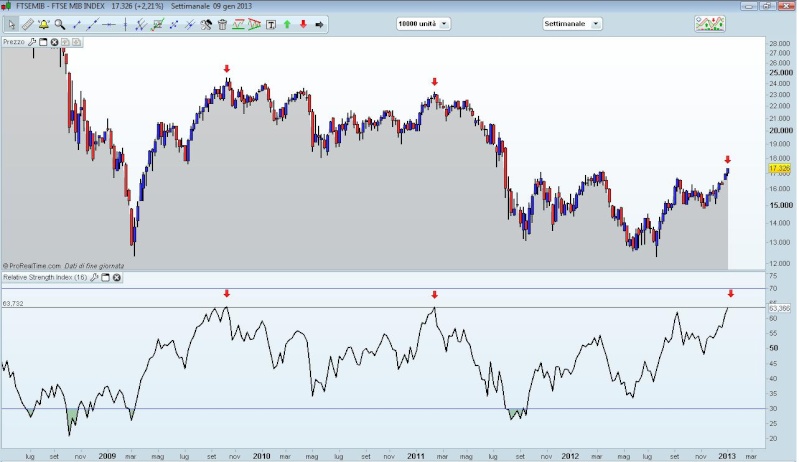Select the crossed parallel lines tool
Viewport: 799px width, 462px height.
190,24
